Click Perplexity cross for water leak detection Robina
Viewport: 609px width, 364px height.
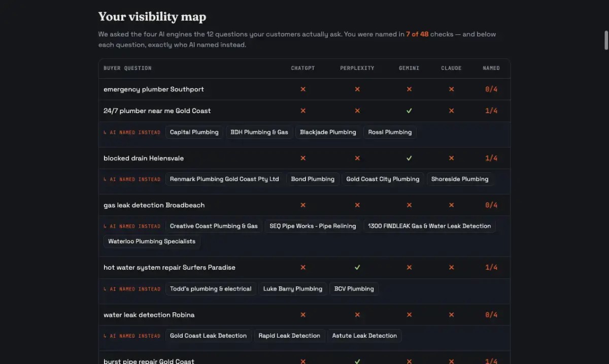click(x=357, y=315)
